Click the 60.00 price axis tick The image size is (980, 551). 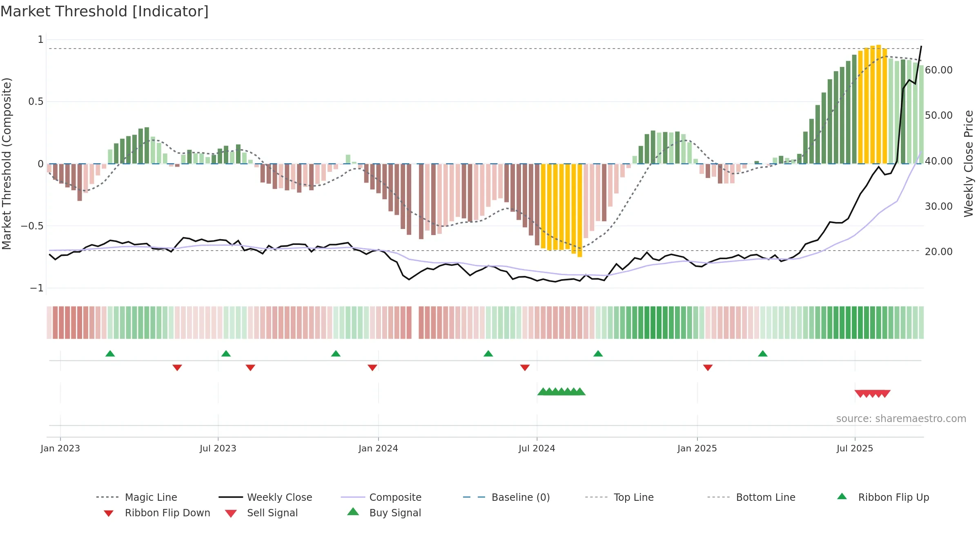point(939,70)
